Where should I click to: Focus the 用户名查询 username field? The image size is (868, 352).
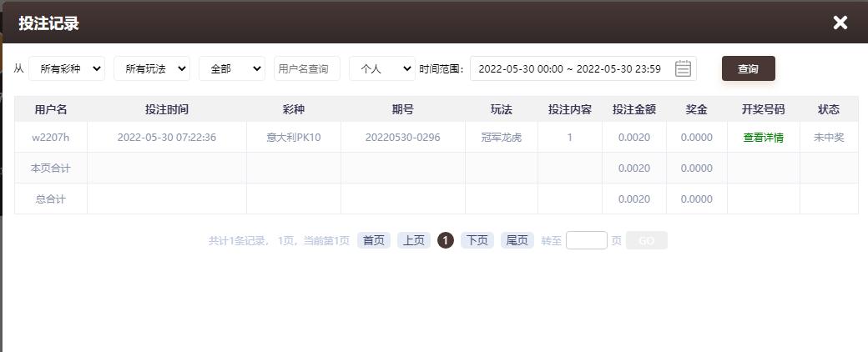(306, 68)
